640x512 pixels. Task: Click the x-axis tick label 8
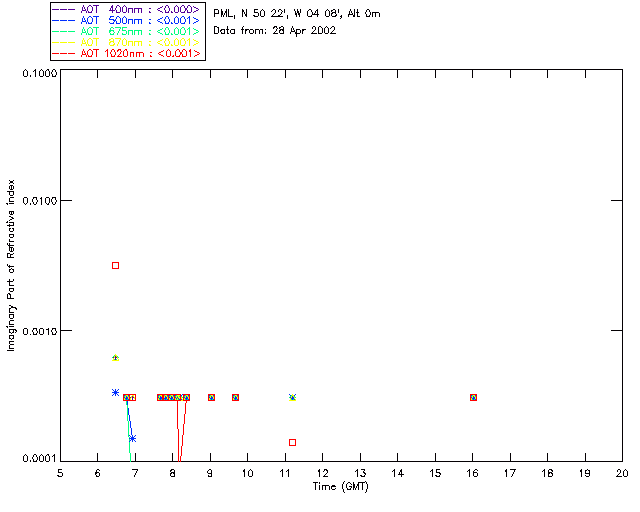(x=173, y=473)
